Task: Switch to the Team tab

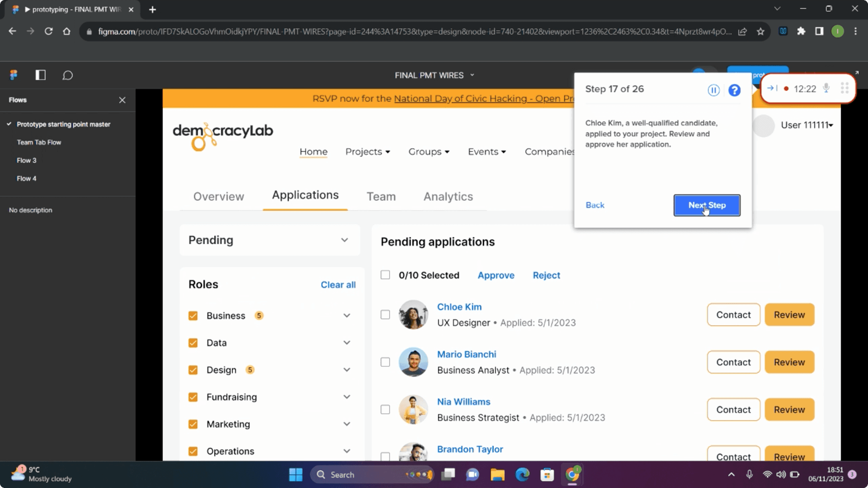Action: [381, 196]
